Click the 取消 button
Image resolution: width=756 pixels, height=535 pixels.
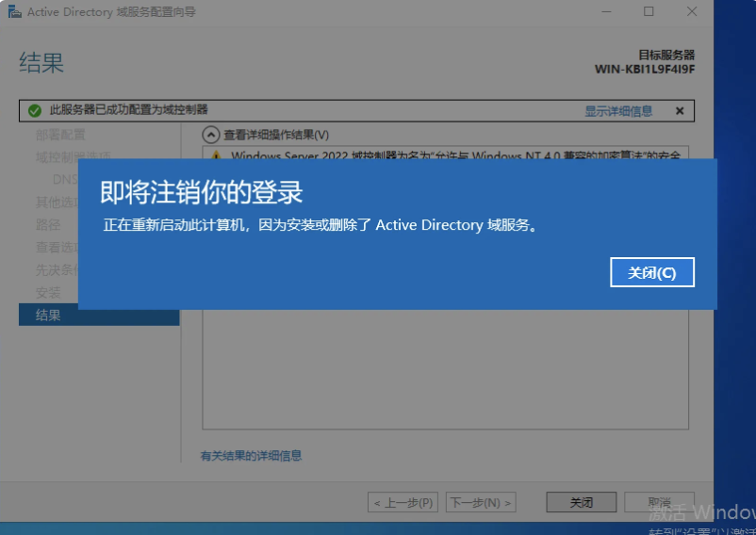click(x=659, y=503)
